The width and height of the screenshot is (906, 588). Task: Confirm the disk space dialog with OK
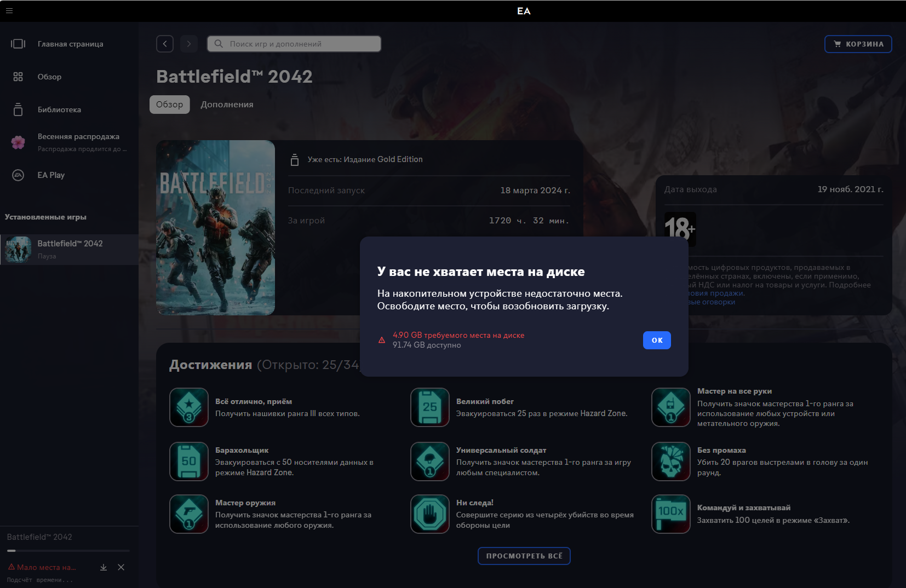657,340
